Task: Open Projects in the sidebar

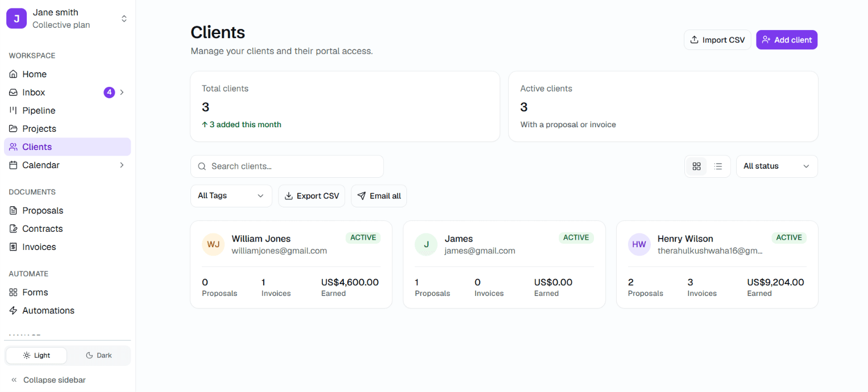Action: (67, 128)
